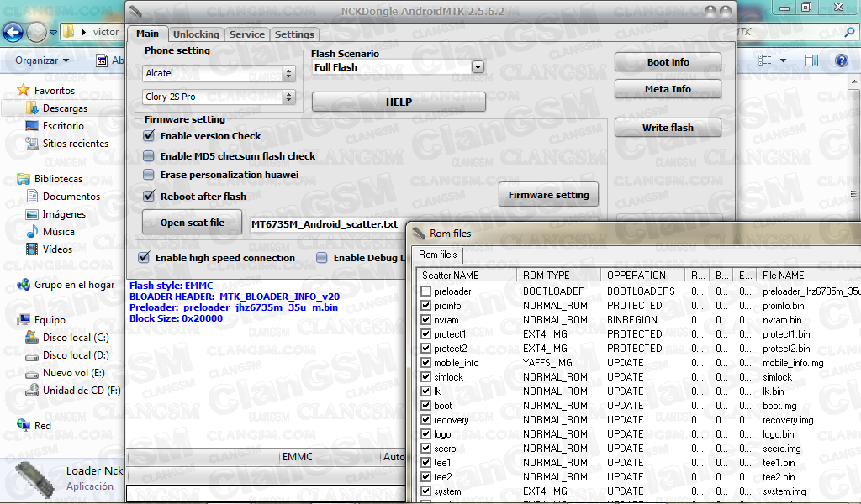This screenshot has width=861, height=504.
Task: Toggle Enable Debug checkbox
Action: [322, 257]
